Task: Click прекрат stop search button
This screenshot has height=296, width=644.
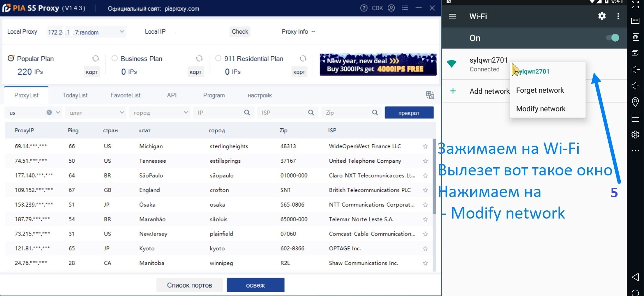Action: tap(409, 113)
